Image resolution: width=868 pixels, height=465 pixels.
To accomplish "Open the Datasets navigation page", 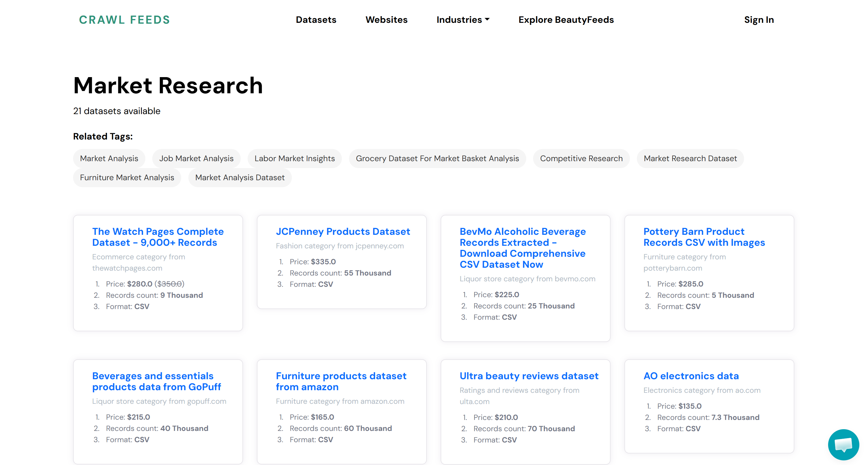I will pyautogui.click(x=316, y=20).
